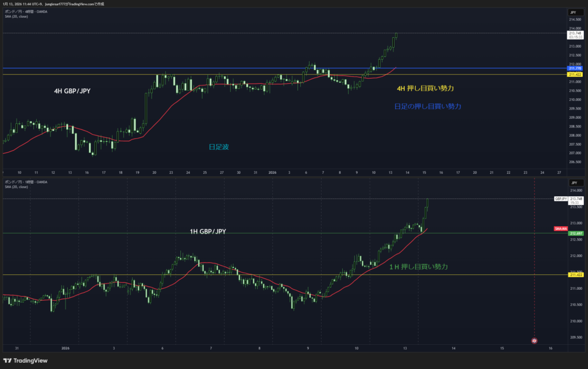Select the '1H GBP/JPY' text annotation

[208, 231]
